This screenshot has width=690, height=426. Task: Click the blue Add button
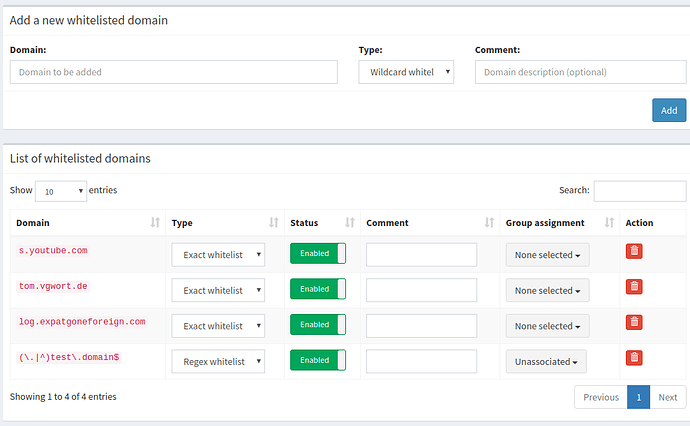click(x=669, y=110)
